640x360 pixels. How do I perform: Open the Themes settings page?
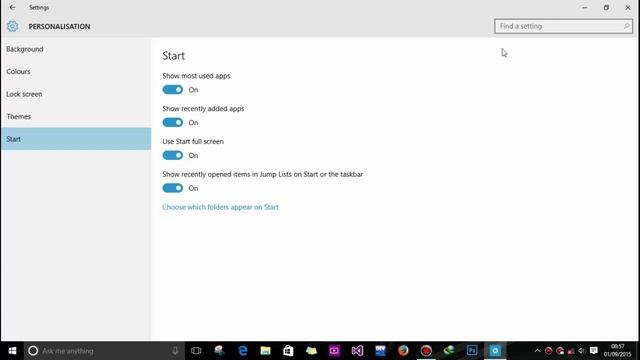(76, 116)
